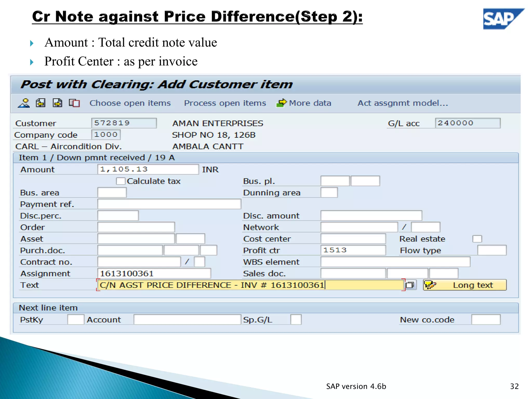Image resolution: width=532 pixels, height=399 pixels.
Task: Click the Amount input field
Action: coord(148,169)
